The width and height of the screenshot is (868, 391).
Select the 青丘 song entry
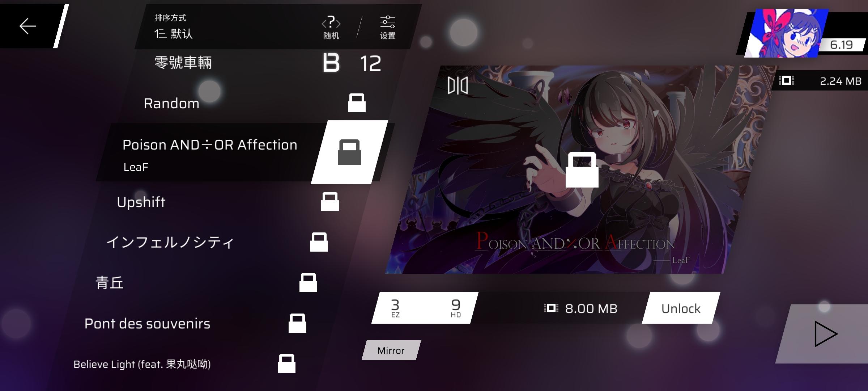(110, 283)
